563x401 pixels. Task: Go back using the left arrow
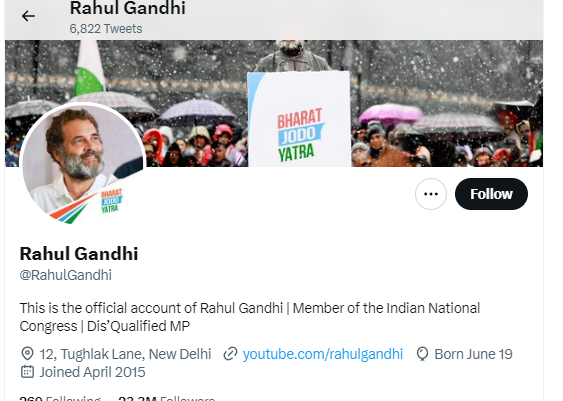[x=28, y=16]
